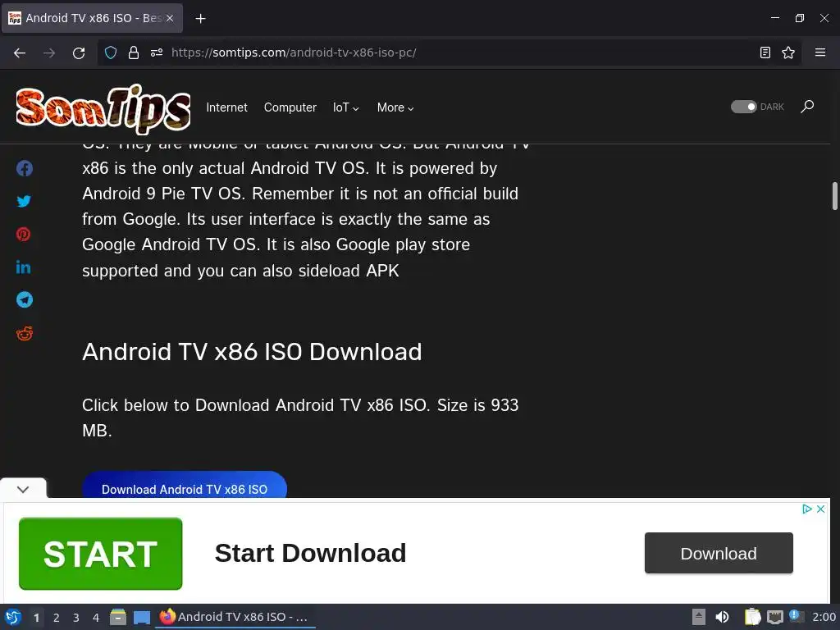Open site permissions icon in address bar
This screenshot has width=840, height=630.
157,52
